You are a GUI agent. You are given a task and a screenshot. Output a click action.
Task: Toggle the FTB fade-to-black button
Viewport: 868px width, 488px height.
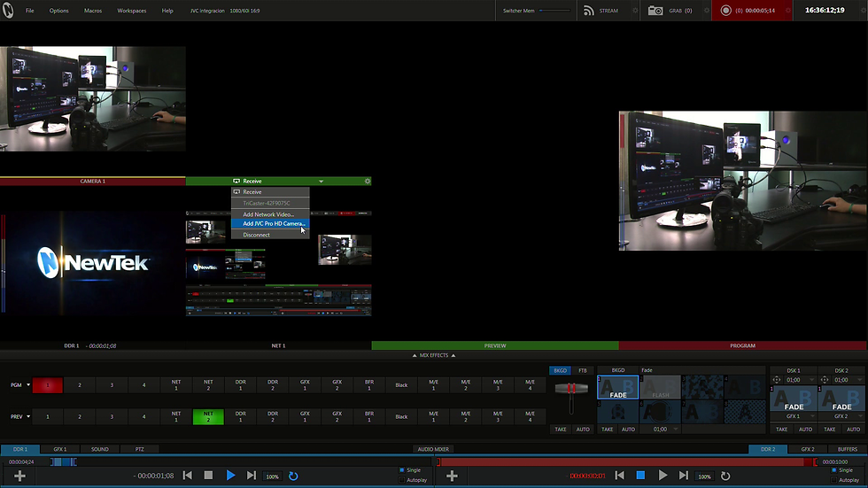583,370
